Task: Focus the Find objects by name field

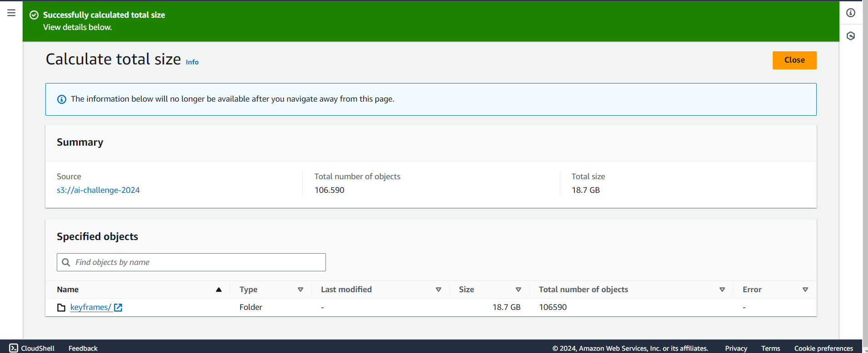Action: pos(191,262)
